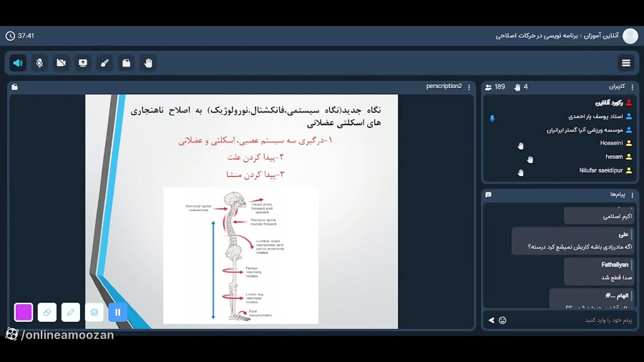Viewport: 644px width, 362px height.
Task: Click the Fathaliyan chat message
Action: pos(599,271)
